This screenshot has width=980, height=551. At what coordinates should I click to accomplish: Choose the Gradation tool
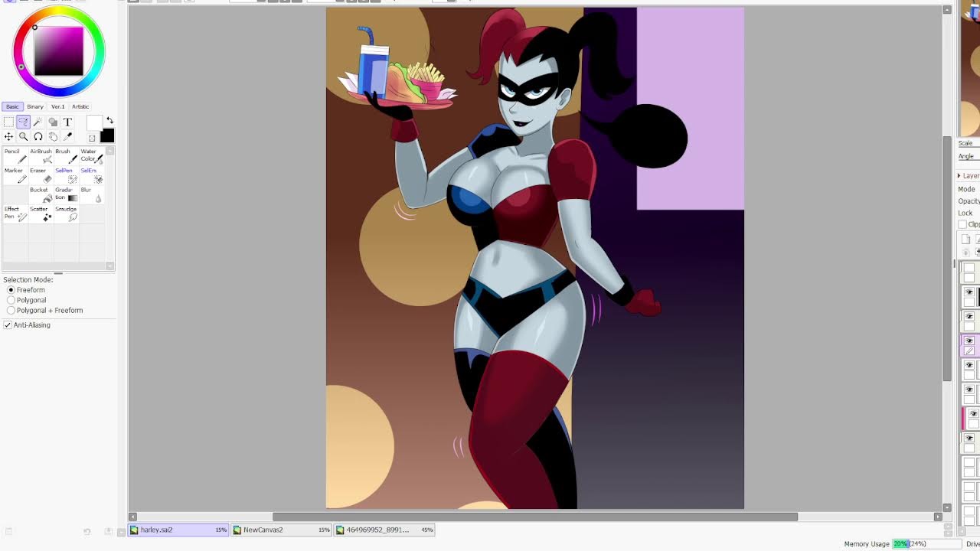click(x=67, y=194)
